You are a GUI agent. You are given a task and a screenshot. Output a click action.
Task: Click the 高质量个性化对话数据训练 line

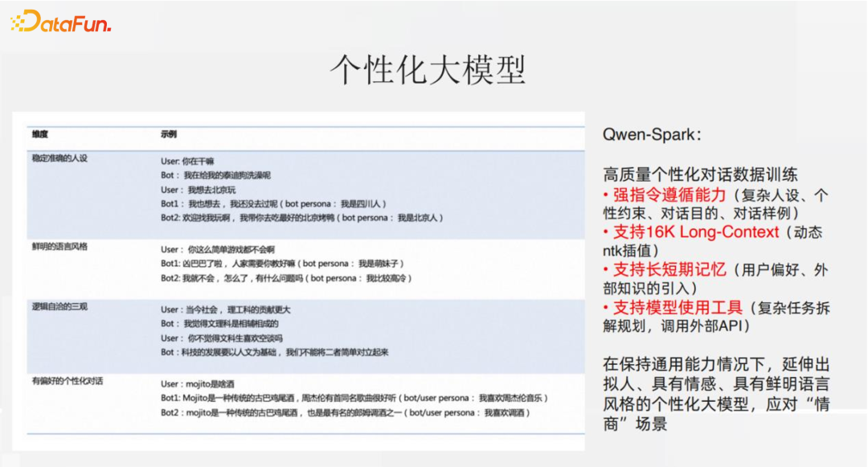700,174
